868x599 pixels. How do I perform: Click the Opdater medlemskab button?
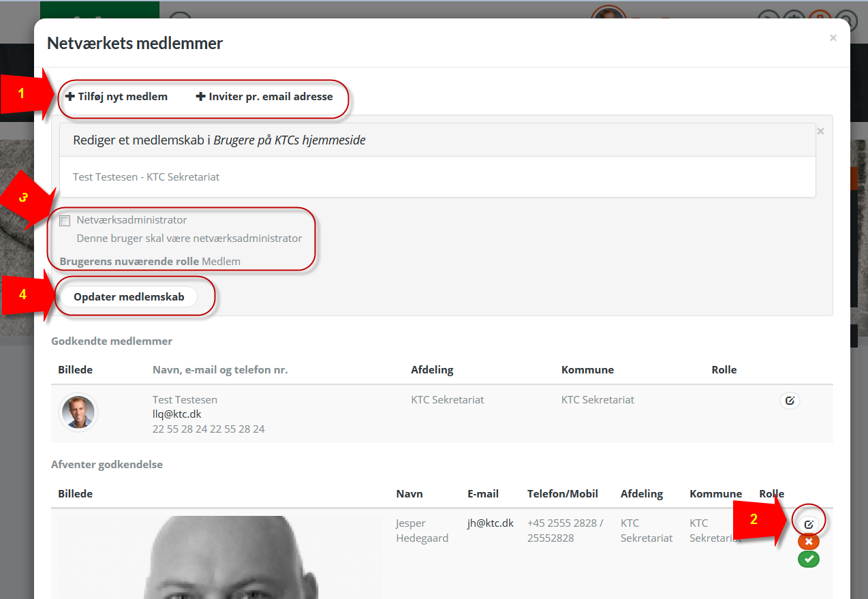[x=129, y=296]
